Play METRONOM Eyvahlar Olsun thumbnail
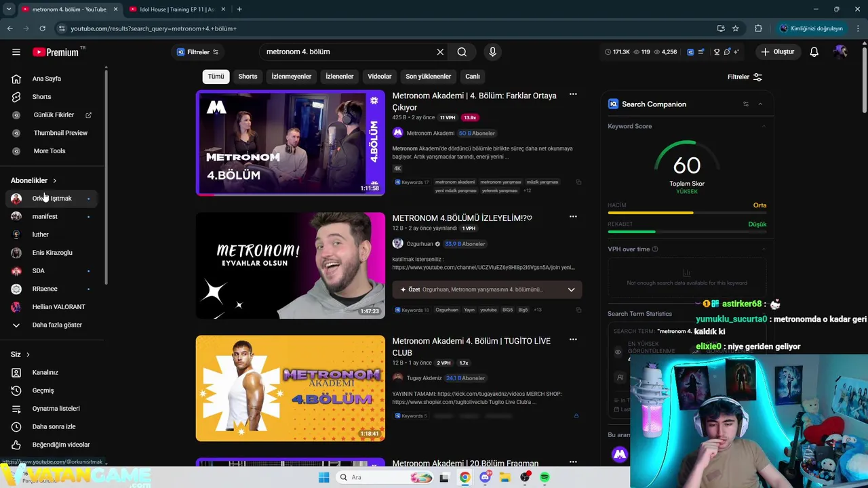Image resolution: width=868 pixels, height=488 pixels. point(290,266)
